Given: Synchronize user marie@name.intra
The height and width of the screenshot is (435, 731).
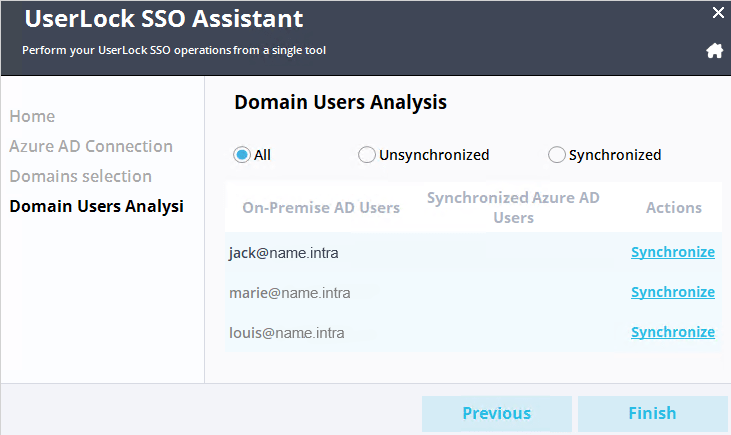Looking at the screenshot, I should (x=673, y=292).
